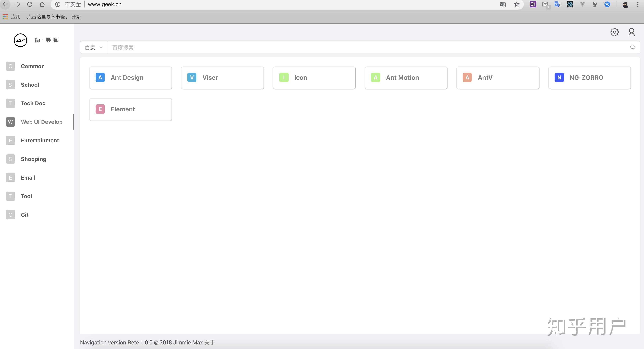Click the W icon beside Web UI Develop
Screen dimensions: 644x349
pyautogui.click(x=10, y=122)
